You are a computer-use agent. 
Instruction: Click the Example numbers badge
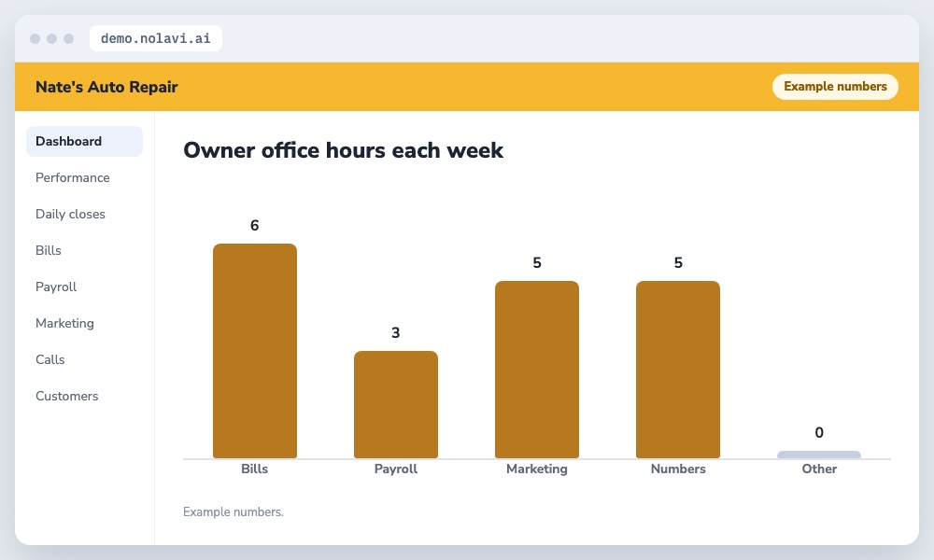click(x=835, y=86)
